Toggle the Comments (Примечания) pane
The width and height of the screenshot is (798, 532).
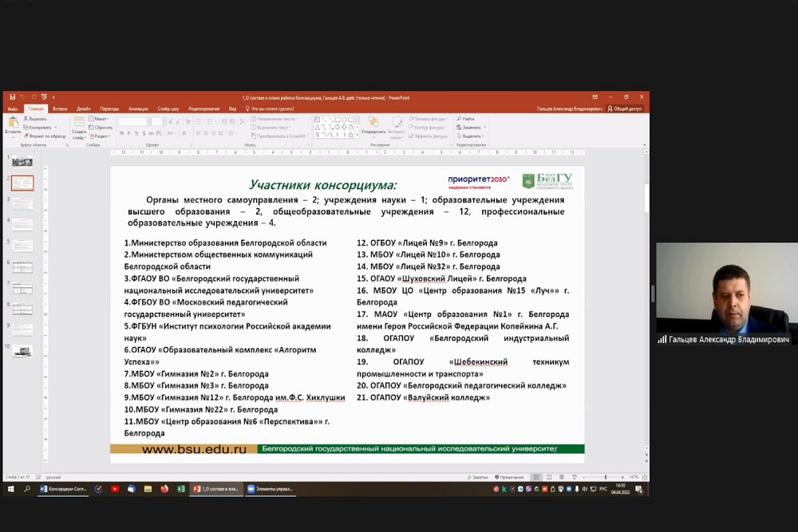(511, 477)
